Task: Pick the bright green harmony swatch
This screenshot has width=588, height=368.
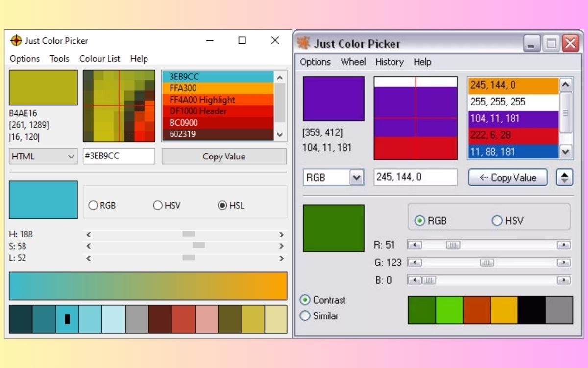Action: (449, 310)
